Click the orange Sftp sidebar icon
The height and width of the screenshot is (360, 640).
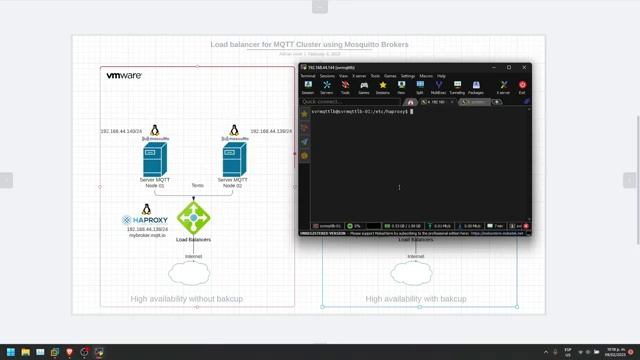tap(304, 156)
